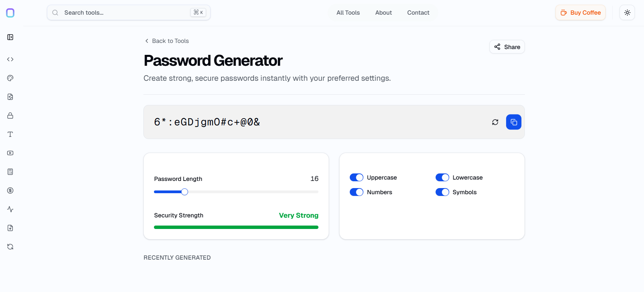Viewport: 644px width, 292px height.
Task: Copy the generated password
Action: click(x=514, y=122)
